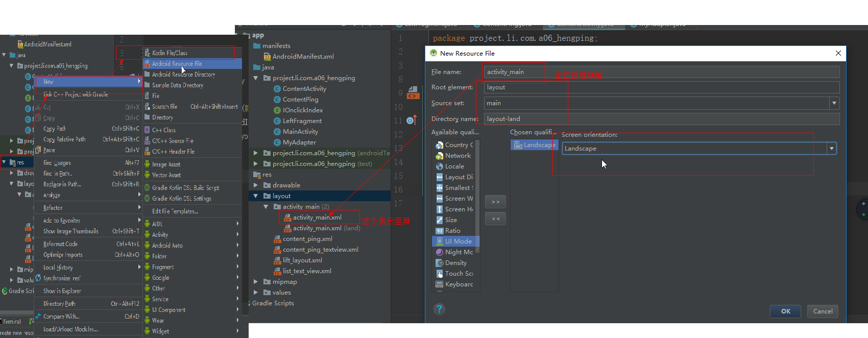Click the Landscape chosen qualifier icon
This screenshot has height=338, width=868.
pos(518,145)
